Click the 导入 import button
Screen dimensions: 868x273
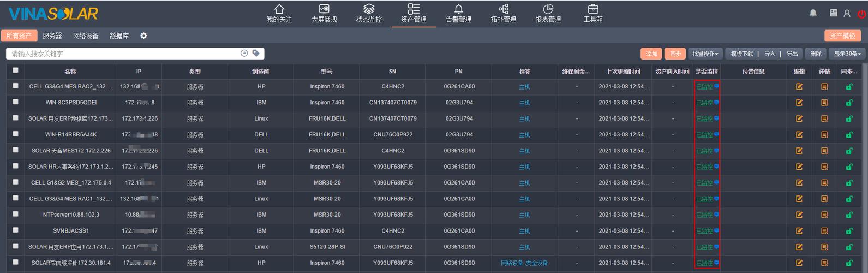pyautogui.click(x=769, y=54)
